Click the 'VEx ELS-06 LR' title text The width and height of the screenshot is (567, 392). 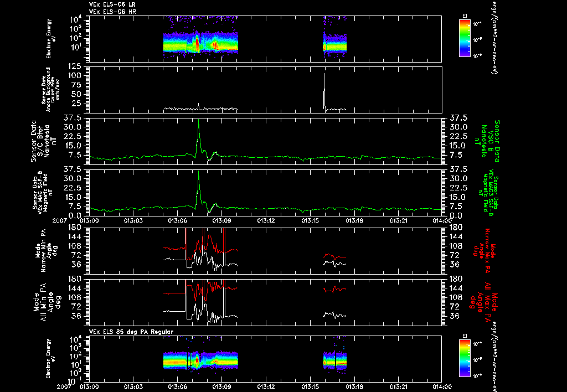tap(112, 4)
